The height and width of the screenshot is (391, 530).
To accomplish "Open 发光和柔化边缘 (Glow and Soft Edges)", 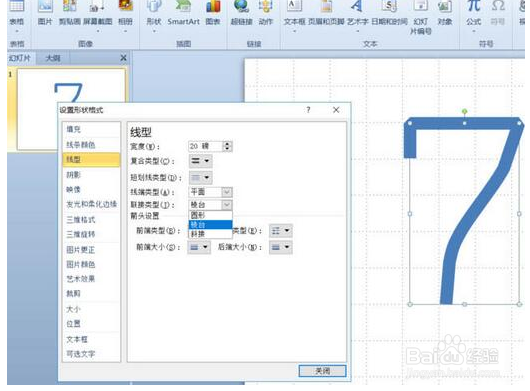I will pos(91,204).
